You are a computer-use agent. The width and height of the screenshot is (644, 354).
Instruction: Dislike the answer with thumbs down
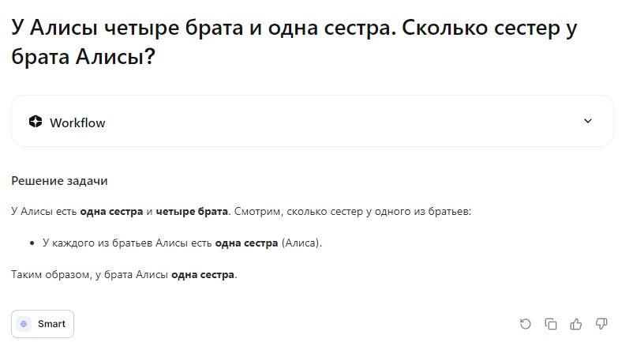pos(601,324)
